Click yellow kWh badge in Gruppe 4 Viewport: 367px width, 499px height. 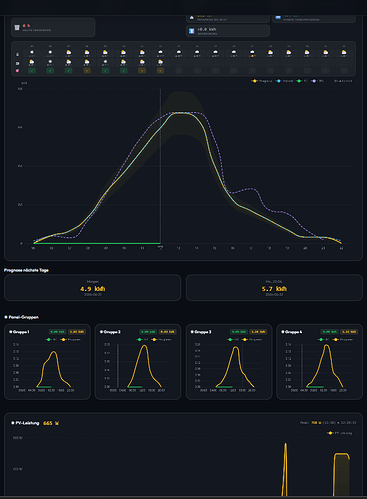pyautogui.click(x=349, y=332)
